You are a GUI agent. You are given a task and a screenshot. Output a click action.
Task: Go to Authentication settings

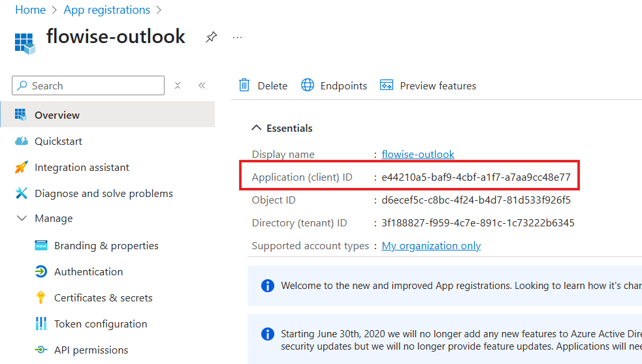tap(88, 271)
